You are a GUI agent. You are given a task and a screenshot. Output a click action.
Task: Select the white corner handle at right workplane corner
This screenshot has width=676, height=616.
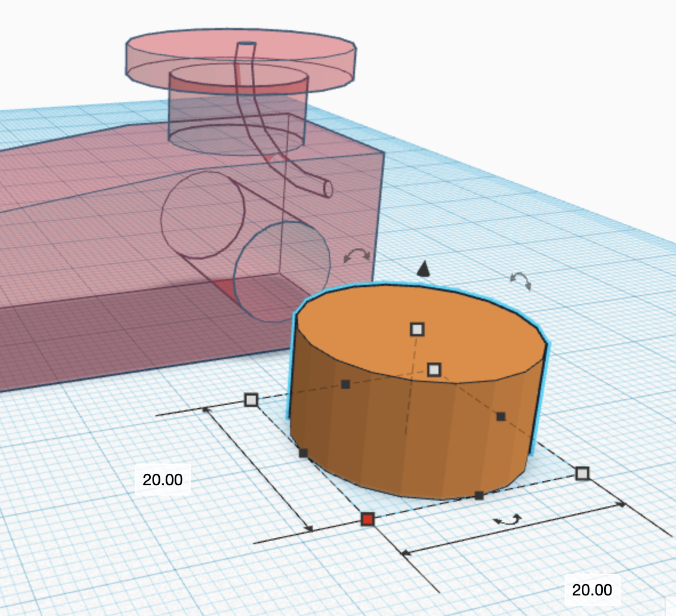click(582, 473)
